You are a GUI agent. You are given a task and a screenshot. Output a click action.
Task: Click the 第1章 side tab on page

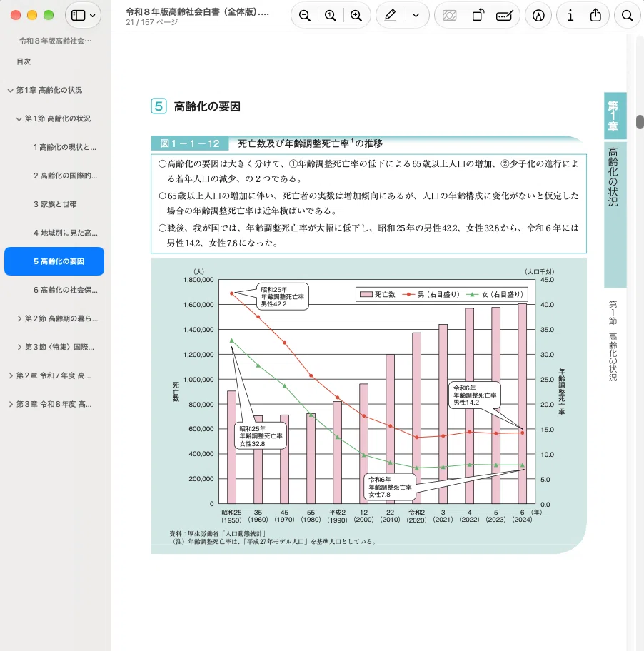[614, 116]
